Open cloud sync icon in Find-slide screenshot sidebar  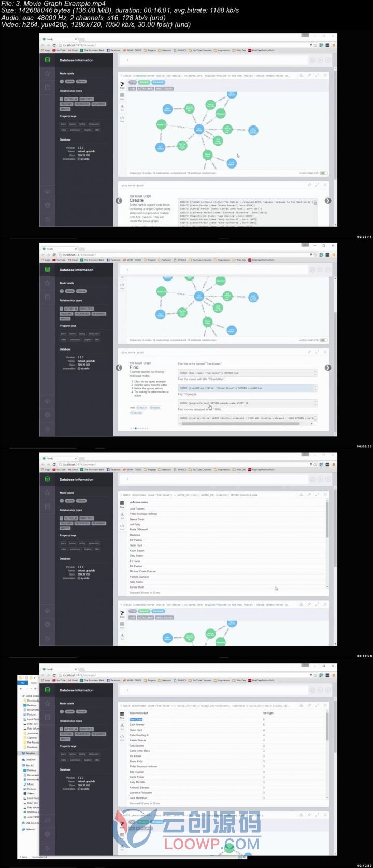click(x=47, y=401)
